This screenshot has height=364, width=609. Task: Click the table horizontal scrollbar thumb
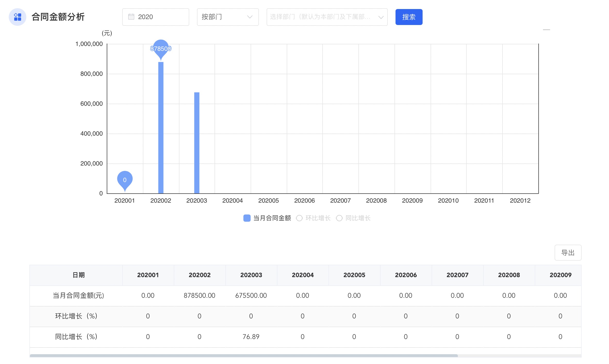244,356
